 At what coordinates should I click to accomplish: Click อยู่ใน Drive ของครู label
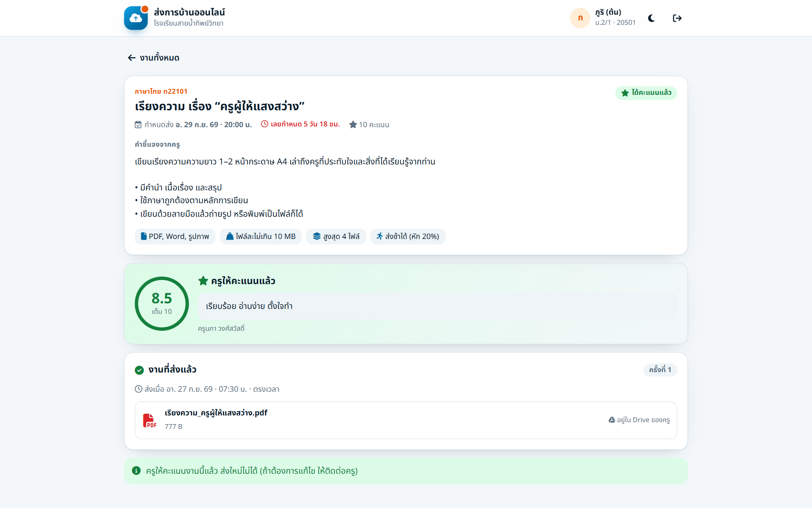(x=643, y=420)
